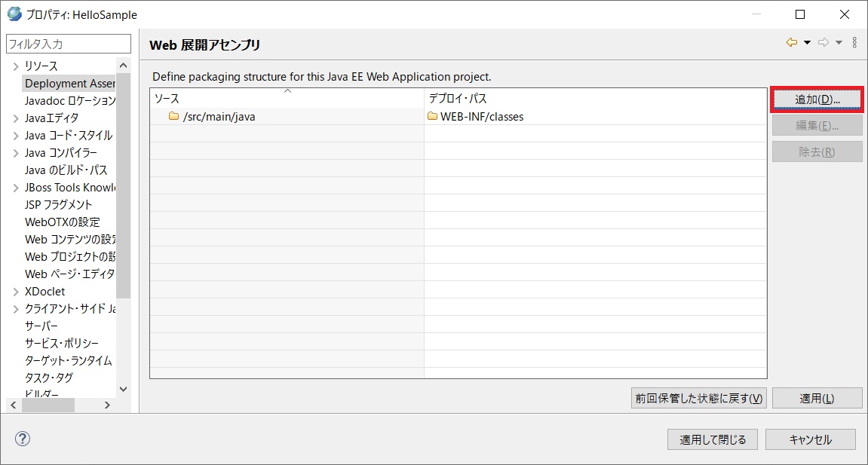Click the ソース column header
868x465 pixels.
pos(287,99)
